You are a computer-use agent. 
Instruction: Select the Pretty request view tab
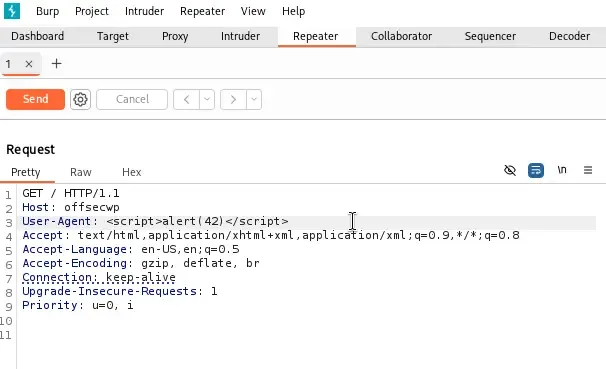[26, 172]
